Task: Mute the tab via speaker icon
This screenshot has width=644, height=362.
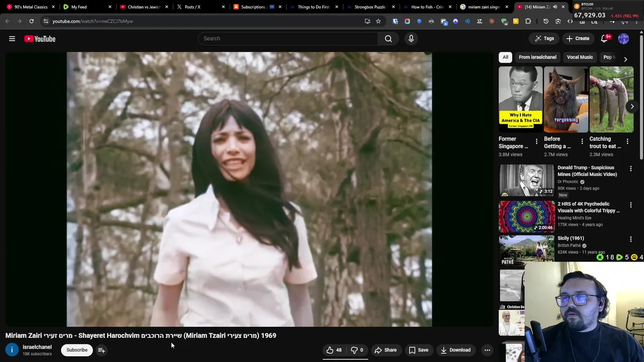Action: [x=555, y=7]
